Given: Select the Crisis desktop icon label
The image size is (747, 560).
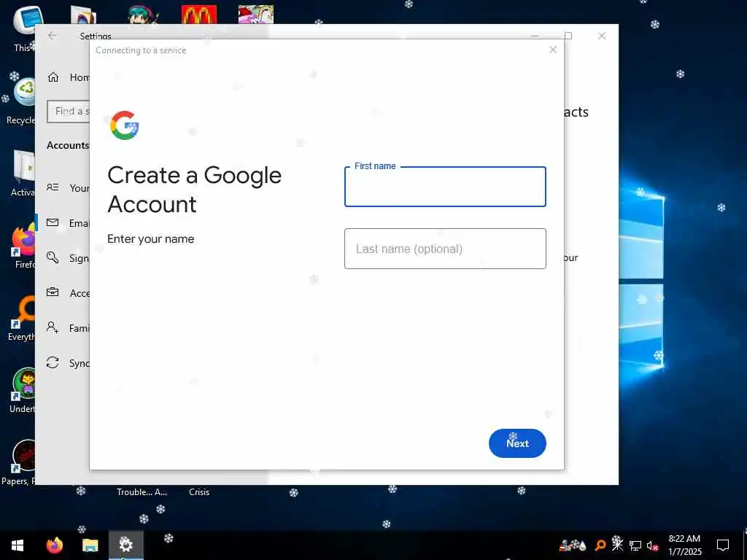Looking at the screenshot, I should coord(199,492).
